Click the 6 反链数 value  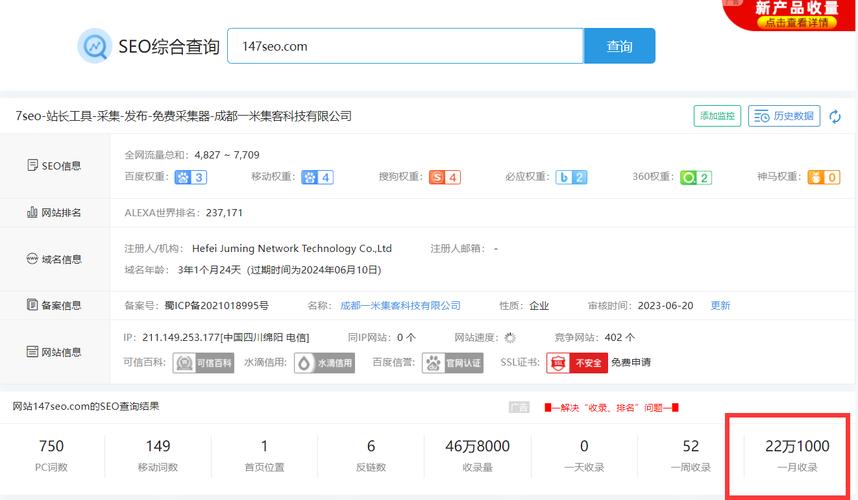371,446
